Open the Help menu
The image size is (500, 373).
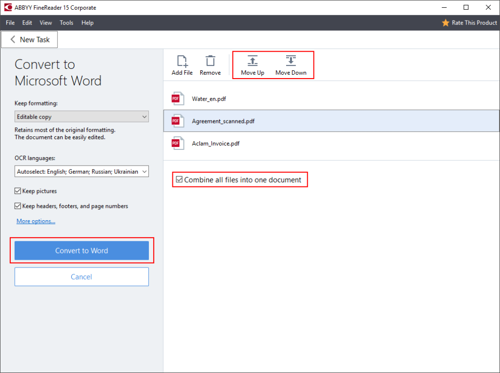[87, 23]
